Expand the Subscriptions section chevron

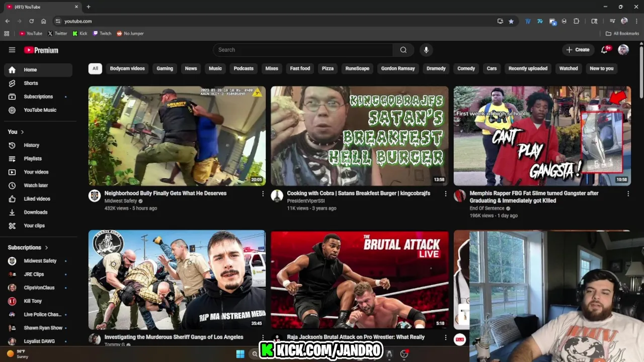coord(46,248)
